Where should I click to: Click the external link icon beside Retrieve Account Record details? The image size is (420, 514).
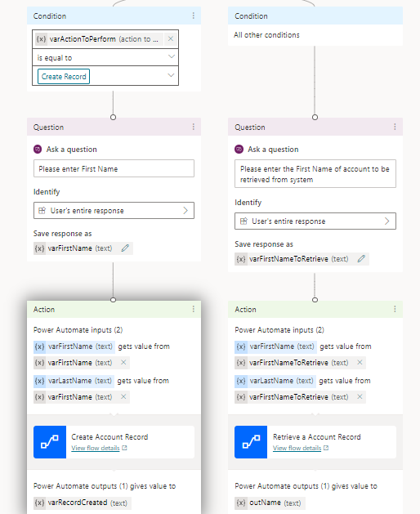coord(326,448)
